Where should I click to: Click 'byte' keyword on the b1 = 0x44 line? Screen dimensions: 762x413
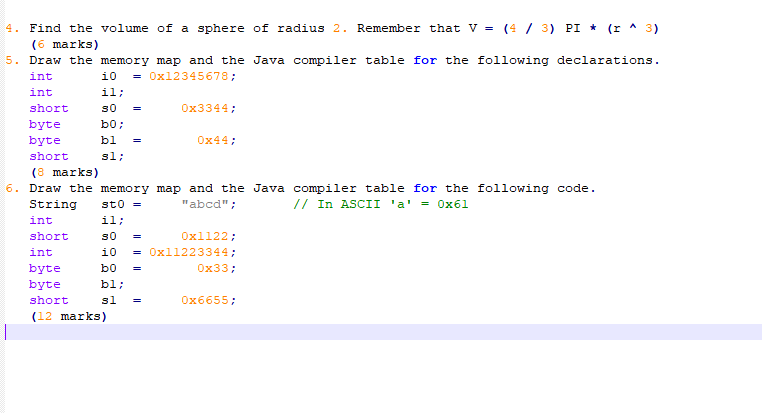(x=45, y=140)
